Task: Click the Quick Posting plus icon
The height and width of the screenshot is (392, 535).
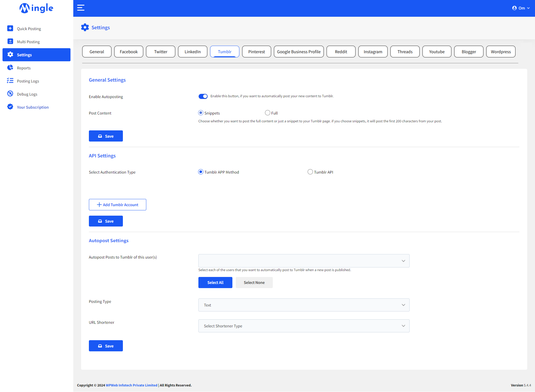Action: coord(10,28)
